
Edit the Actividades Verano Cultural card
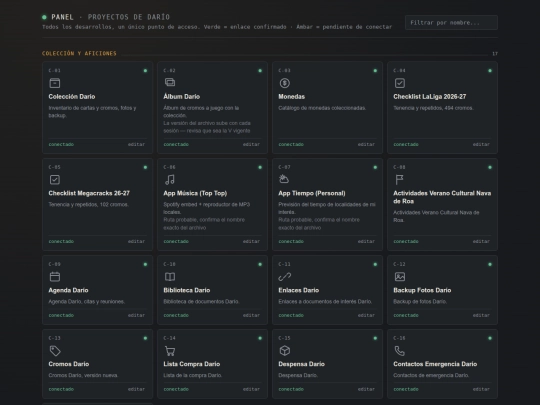click(481, 241)
